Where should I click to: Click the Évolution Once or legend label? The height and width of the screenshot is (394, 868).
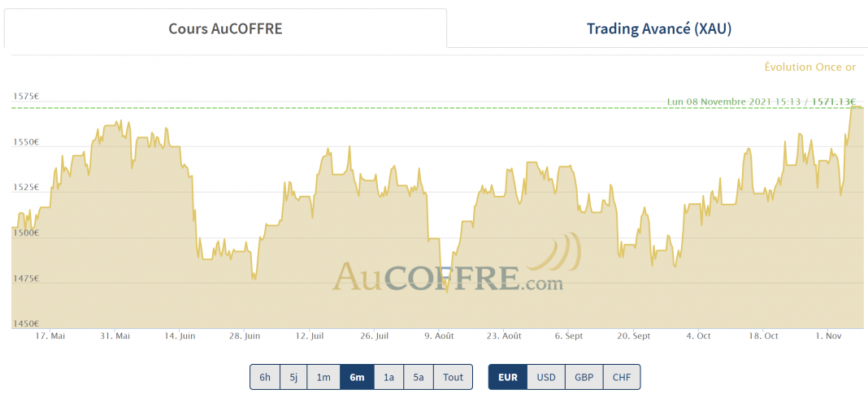[x=809, y=67]
